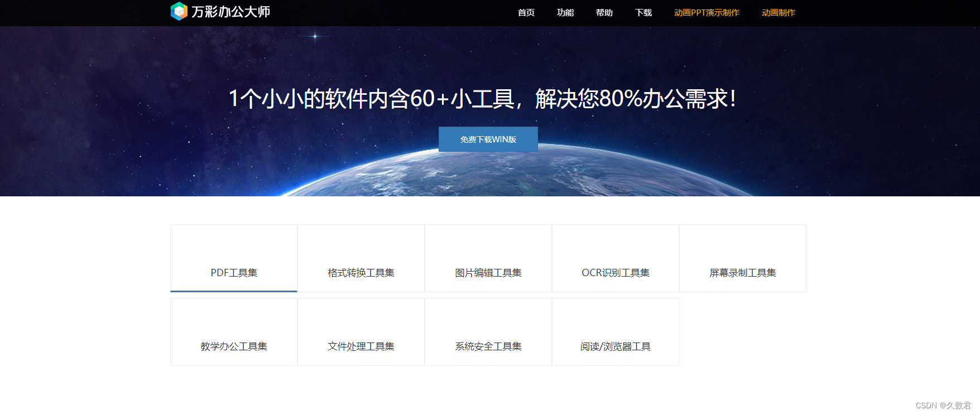Go to the 帮助 menu item

click(604, 12)
